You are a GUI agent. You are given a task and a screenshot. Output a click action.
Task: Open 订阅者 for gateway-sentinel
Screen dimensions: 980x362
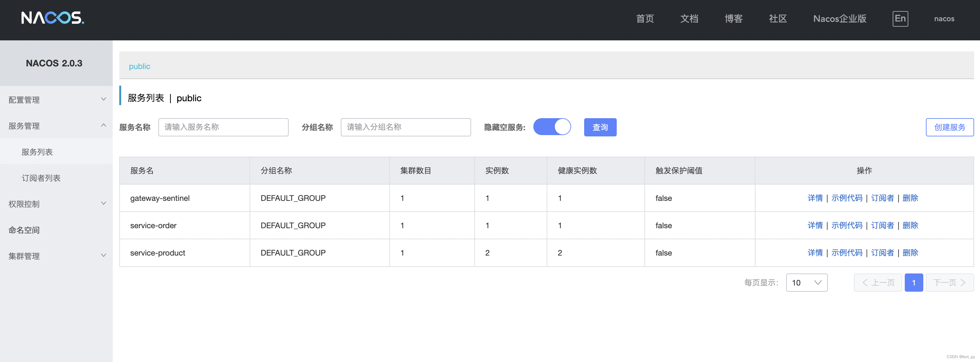point(882,198)
